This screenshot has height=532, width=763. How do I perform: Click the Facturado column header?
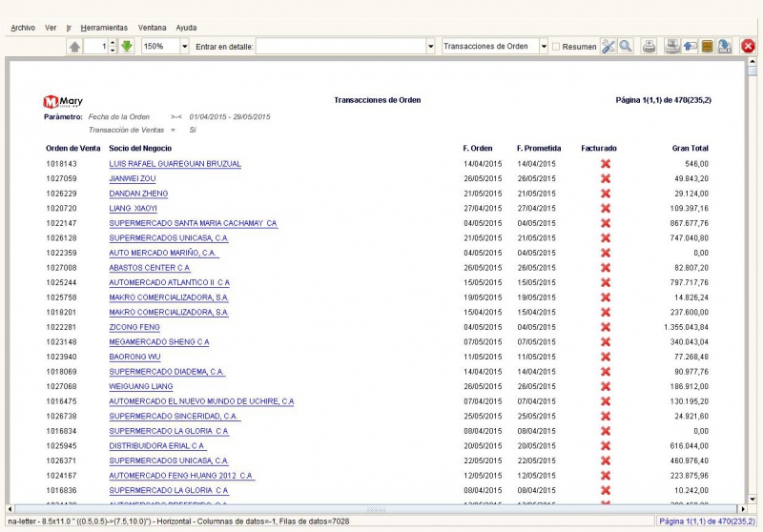pyautogui.click(x=599, y=149)
